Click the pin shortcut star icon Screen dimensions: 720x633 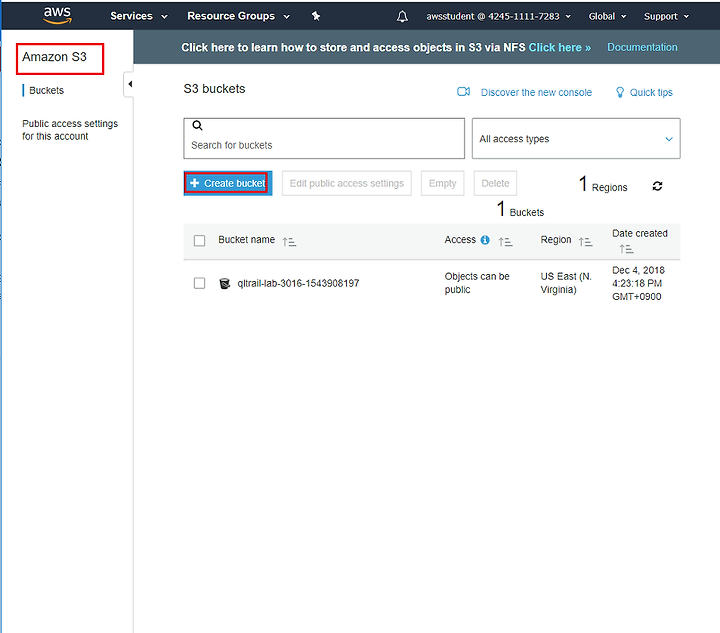click(316, 16)
